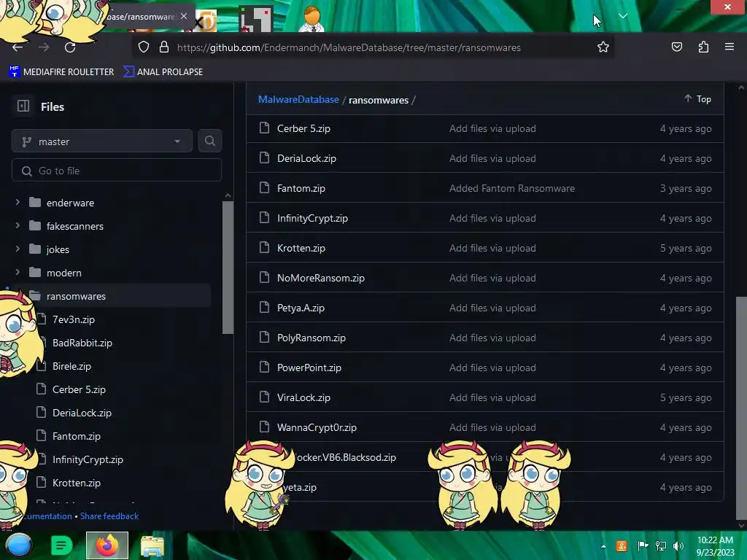Collapse the file tree panel icon
Screen dimensions: 747x560
[23, 106]
